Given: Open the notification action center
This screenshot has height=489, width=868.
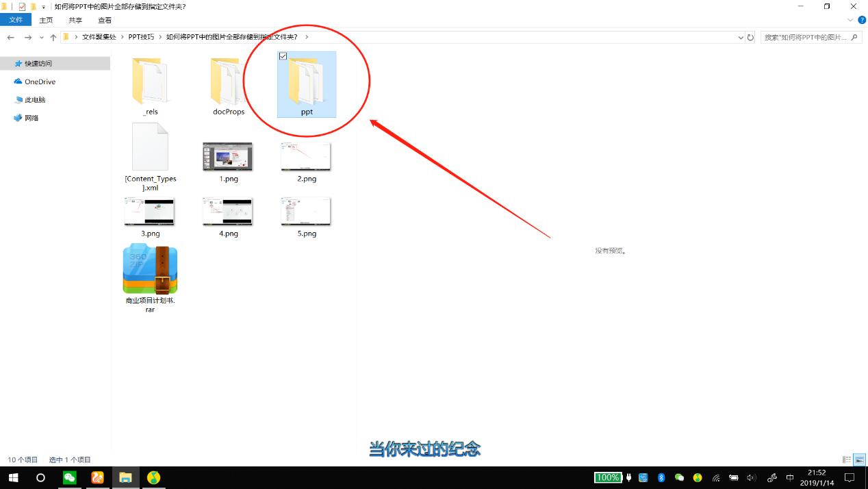Looking at the screenshot, I should pyautogui.click(x=850, y=477).
